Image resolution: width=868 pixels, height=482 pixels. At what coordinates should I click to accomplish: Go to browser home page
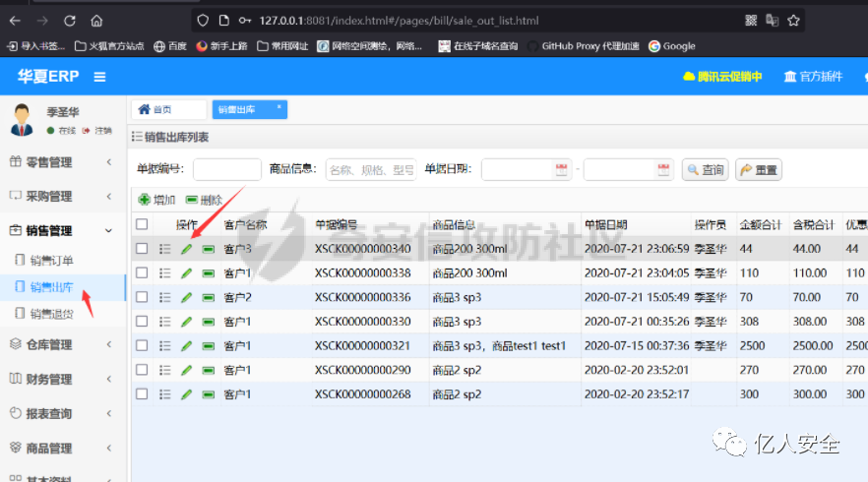(x=96, y=21)
